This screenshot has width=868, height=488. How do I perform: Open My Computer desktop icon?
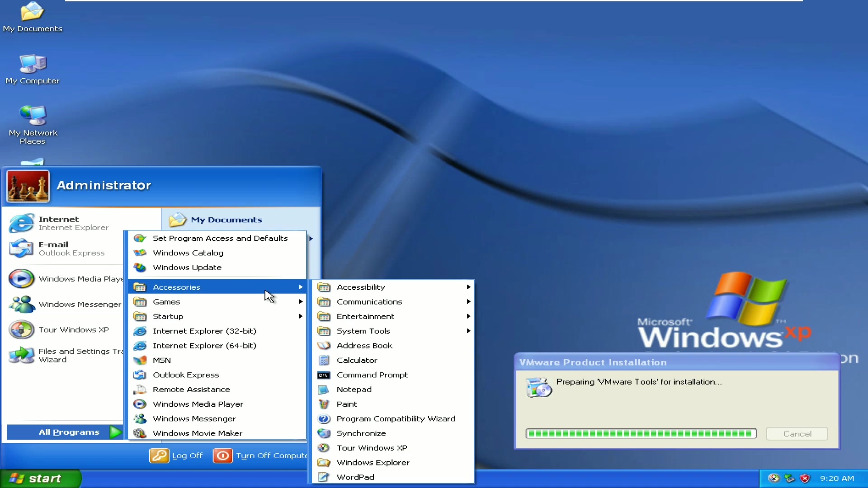point(32,69)
